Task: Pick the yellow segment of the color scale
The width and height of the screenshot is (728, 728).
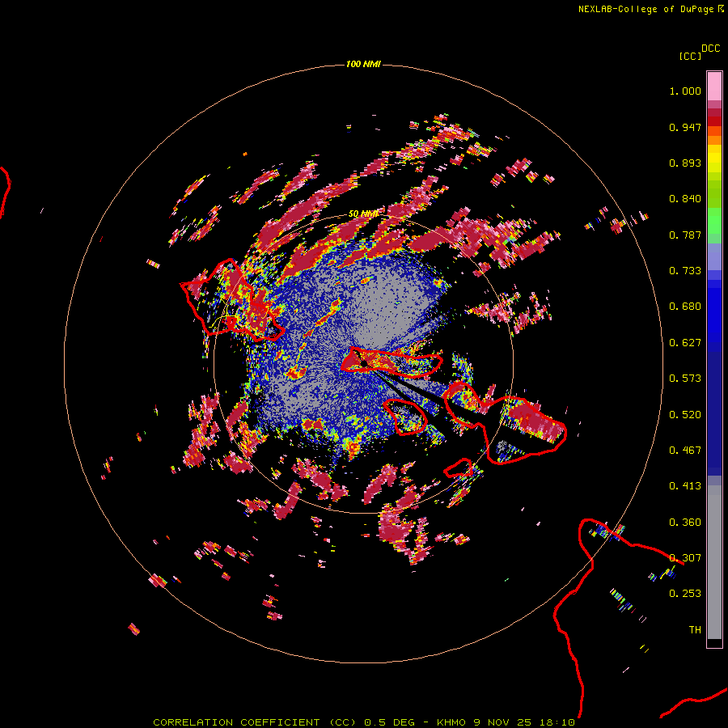Action: click(714, 158)
